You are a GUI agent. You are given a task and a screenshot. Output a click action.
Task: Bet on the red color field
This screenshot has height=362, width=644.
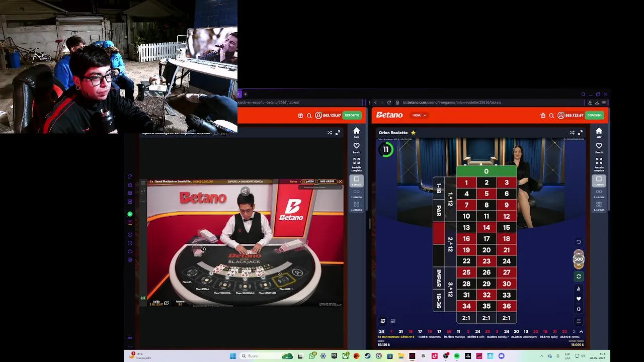(438, 233)
